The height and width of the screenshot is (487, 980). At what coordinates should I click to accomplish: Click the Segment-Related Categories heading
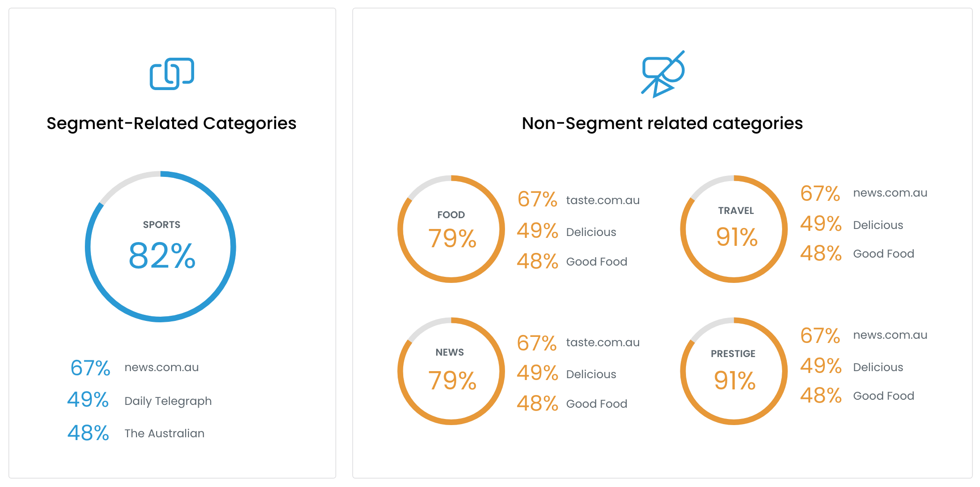[171, 123]
